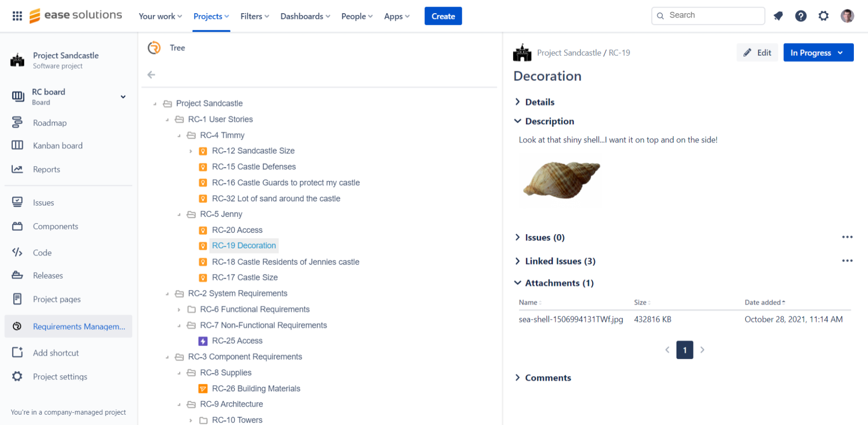Click the purple epic icon for RC-25
The image size is (868, 425).
(203, 341)
